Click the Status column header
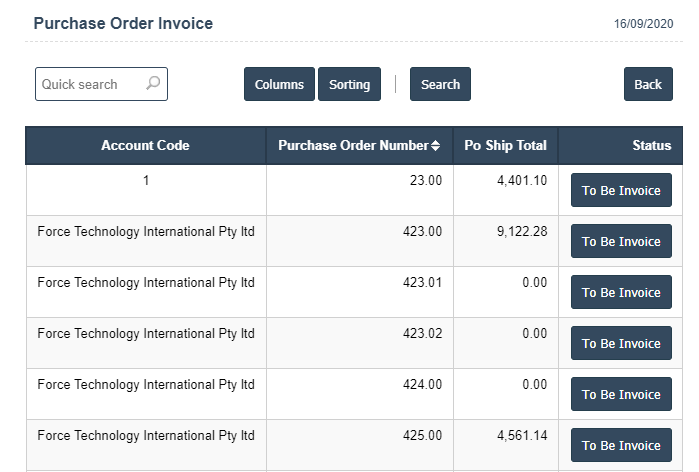 (651, 145)
